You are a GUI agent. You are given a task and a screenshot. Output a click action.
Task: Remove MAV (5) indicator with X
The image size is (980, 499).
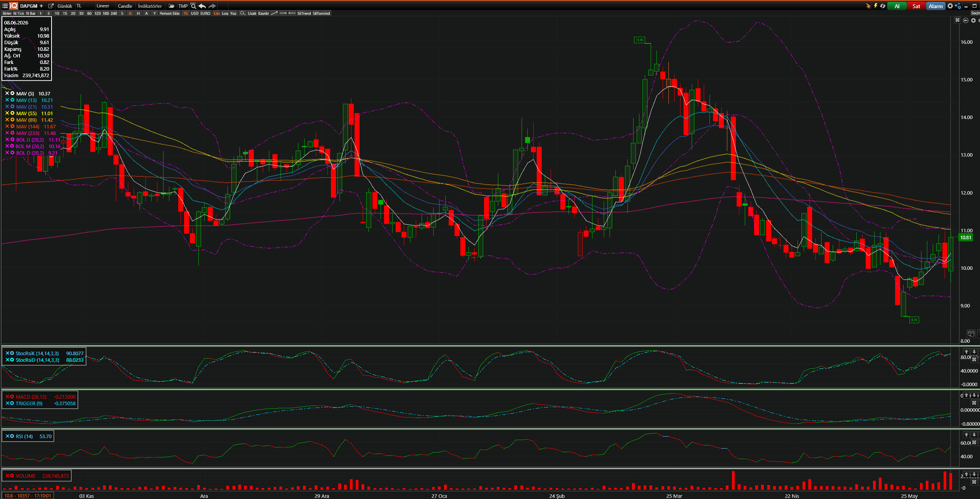click(7, 93)
